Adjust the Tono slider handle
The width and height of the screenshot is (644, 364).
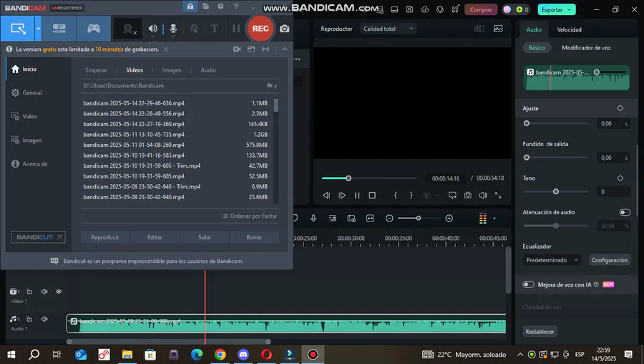click(x=556, y=191)
